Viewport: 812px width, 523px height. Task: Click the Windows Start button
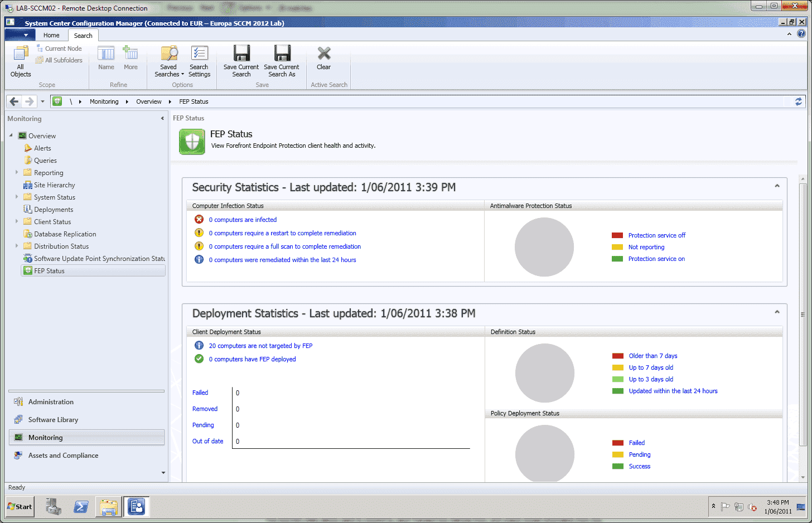[x=20, y=507]
